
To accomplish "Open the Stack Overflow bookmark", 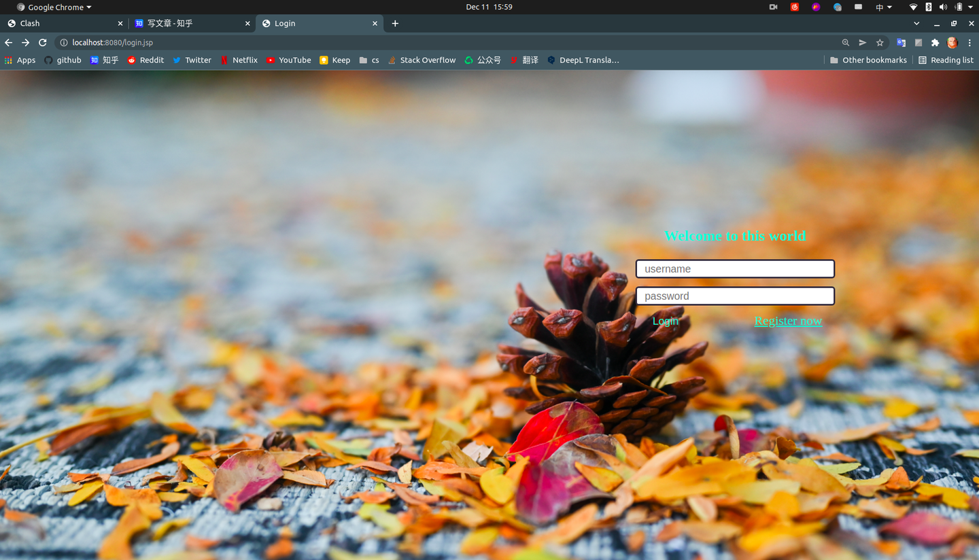I will click(422, 60).
